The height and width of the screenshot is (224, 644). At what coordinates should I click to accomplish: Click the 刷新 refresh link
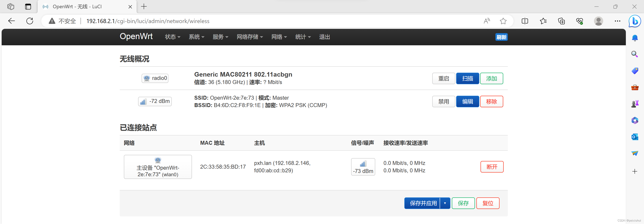point(502,37)
